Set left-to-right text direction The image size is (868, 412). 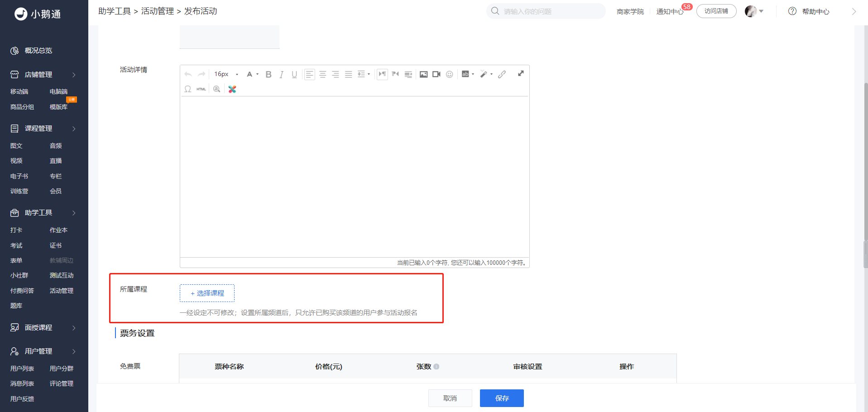click(382, 74)
